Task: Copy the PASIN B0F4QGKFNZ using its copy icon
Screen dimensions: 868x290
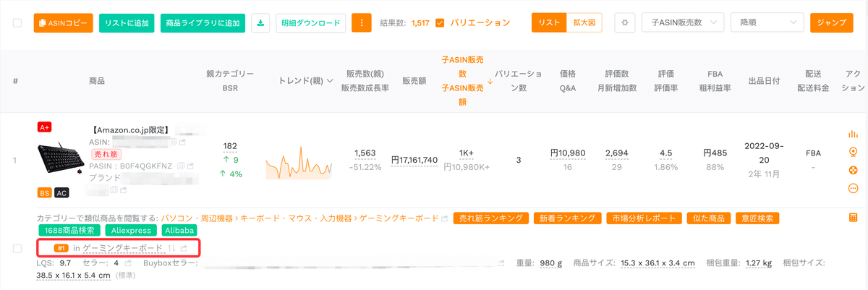Action: [181, 166]
